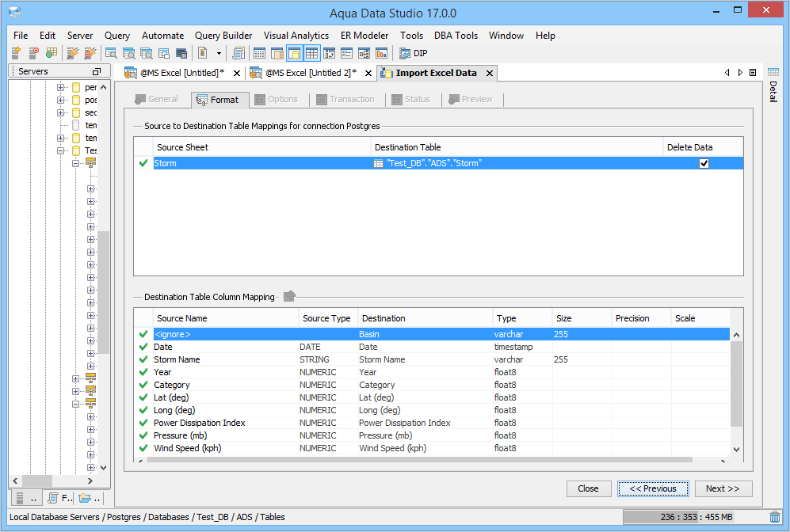Viewport: 790px width, 532px height.
Task: Open the dropdown arrow beside document icon
Action: [x=219, y=53]
